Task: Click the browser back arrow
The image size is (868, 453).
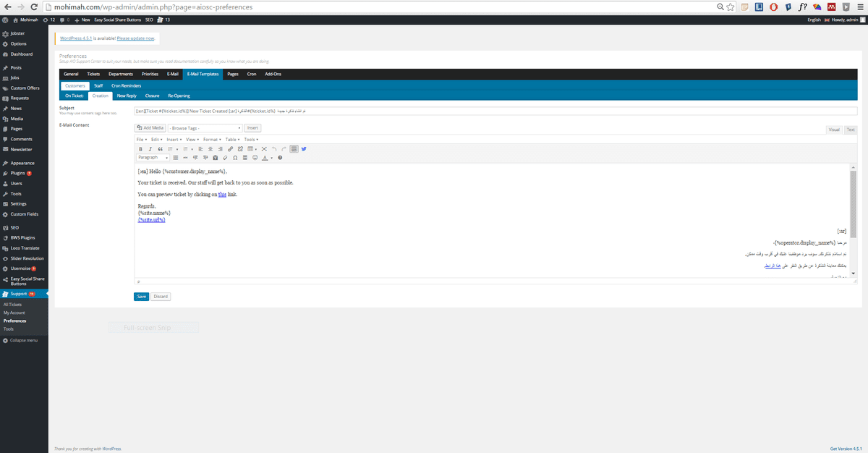Action: tap(7, 7)
